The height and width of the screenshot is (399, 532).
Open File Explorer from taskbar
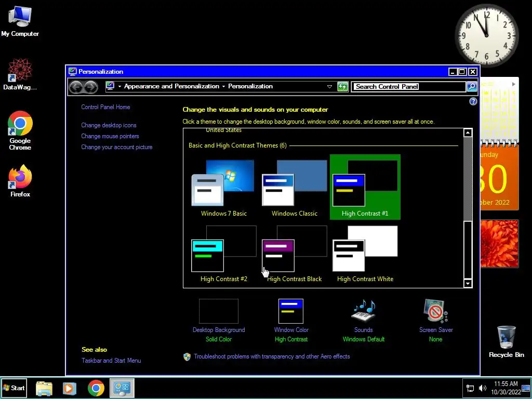pos(44,388)
